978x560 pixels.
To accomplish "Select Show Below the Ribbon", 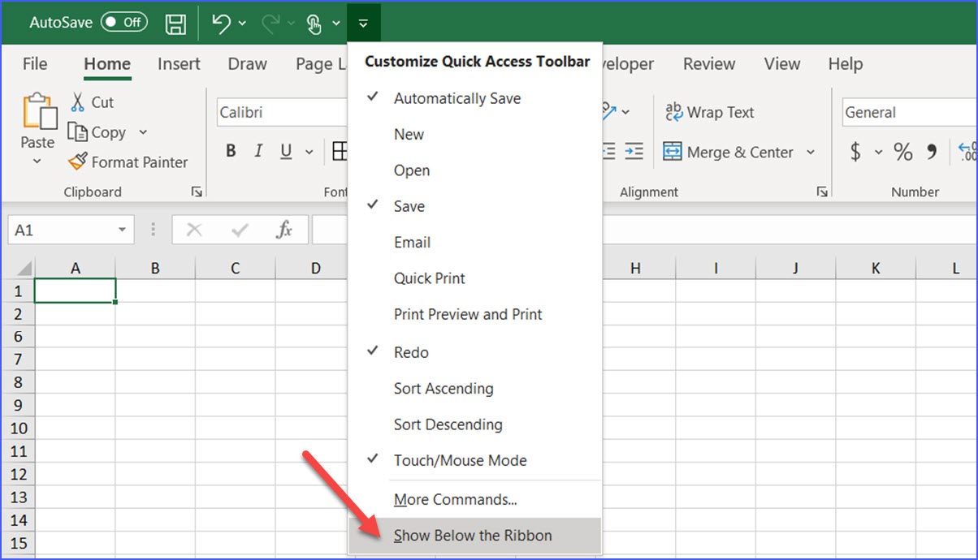I will (472, 536).
